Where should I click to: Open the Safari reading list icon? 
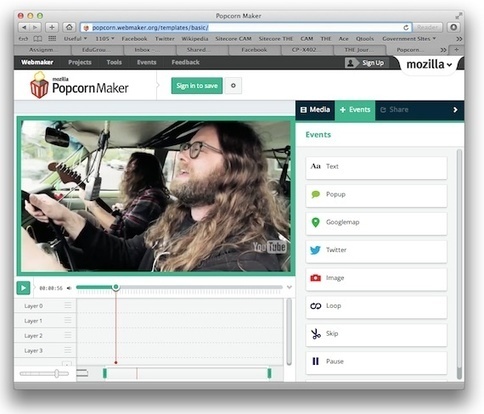click(x=23, y=39)
